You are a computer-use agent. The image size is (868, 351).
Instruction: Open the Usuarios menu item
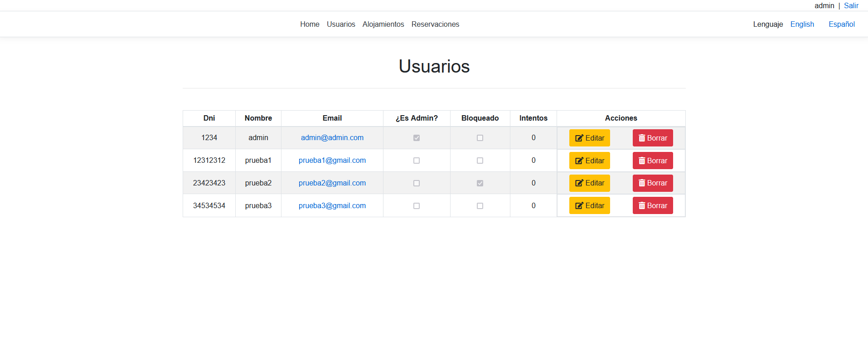341,24
